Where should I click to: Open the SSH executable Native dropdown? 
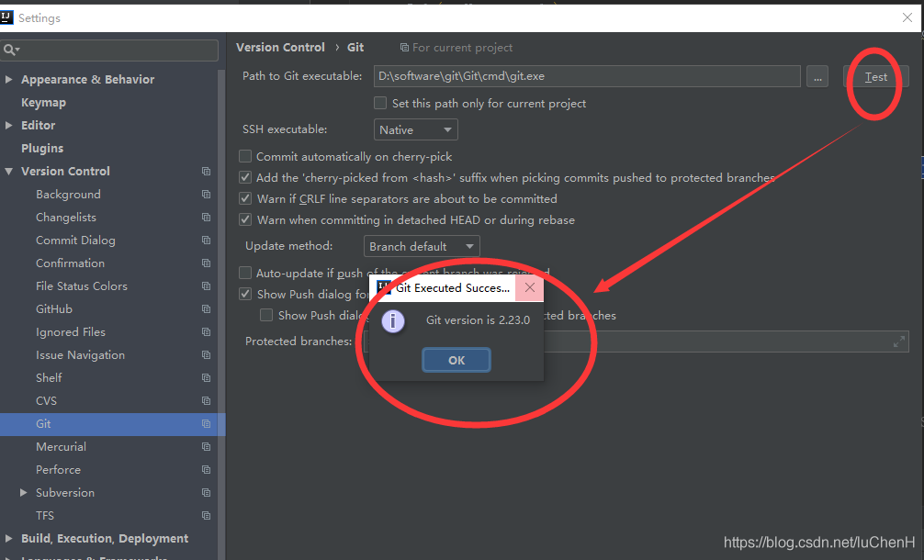coord(415,129)
